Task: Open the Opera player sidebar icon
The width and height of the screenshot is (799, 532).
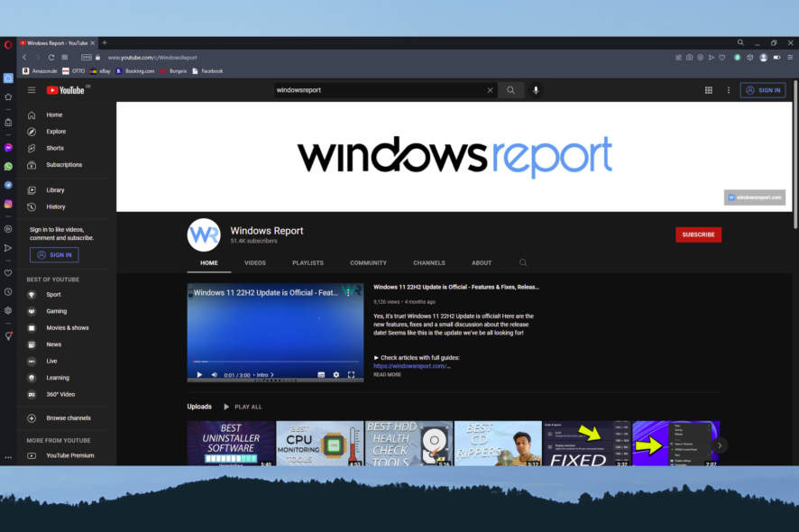Action: [8, 229]
